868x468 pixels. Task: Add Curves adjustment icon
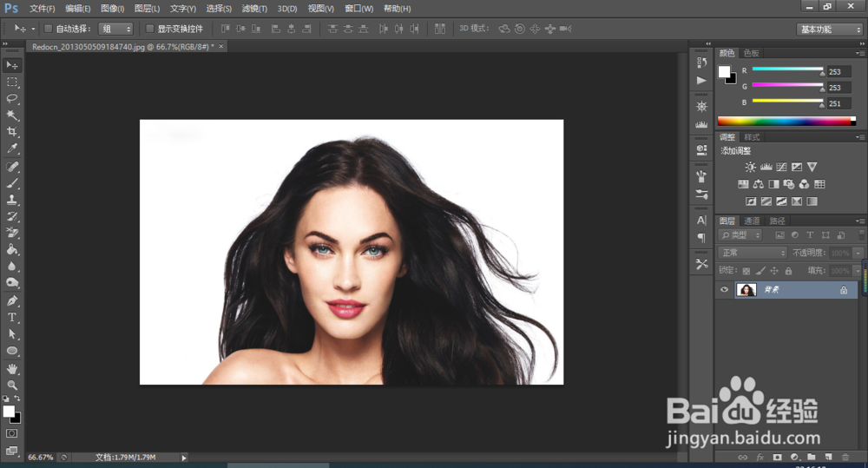(781, 167)
